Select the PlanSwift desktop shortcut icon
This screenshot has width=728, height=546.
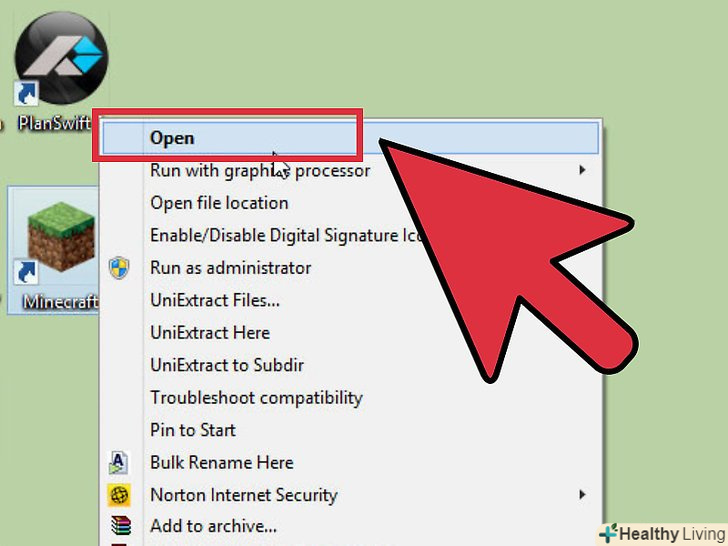(x=61, y=58)
